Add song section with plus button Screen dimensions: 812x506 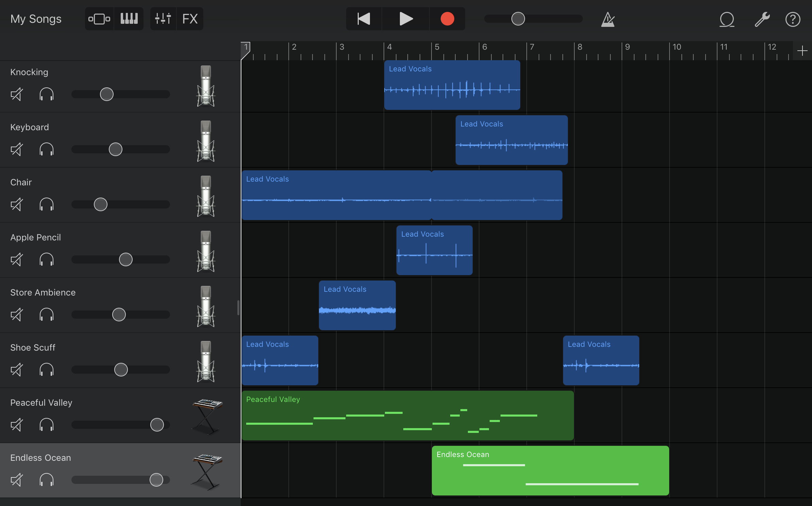point(802,51)
